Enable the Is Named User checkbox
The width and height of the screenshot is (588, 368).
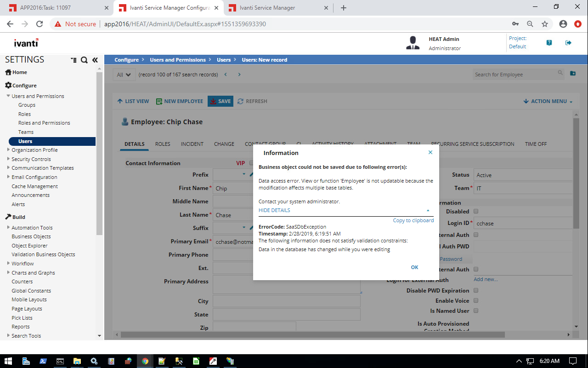[476, 311]
